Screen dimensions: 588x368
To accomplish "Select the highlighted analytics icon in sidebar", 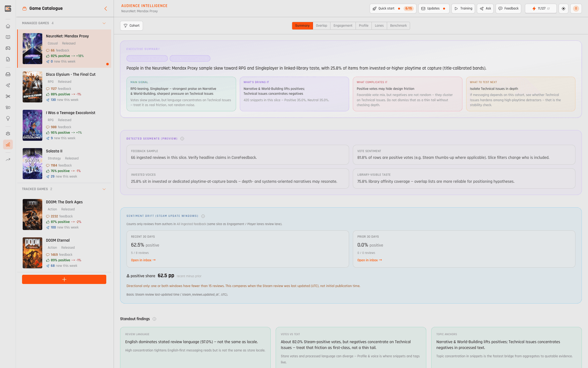I will (8, 144).
